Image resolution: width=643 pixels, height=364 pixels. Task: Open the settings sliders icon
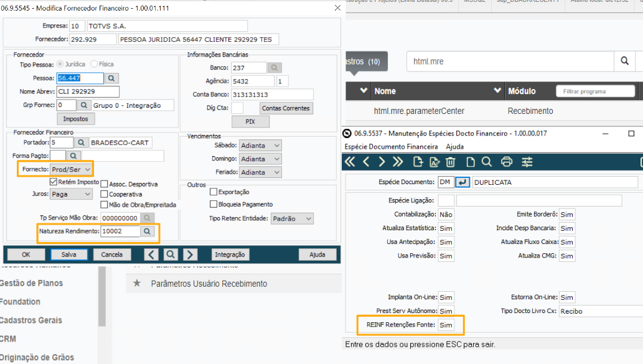coord(527,162)
